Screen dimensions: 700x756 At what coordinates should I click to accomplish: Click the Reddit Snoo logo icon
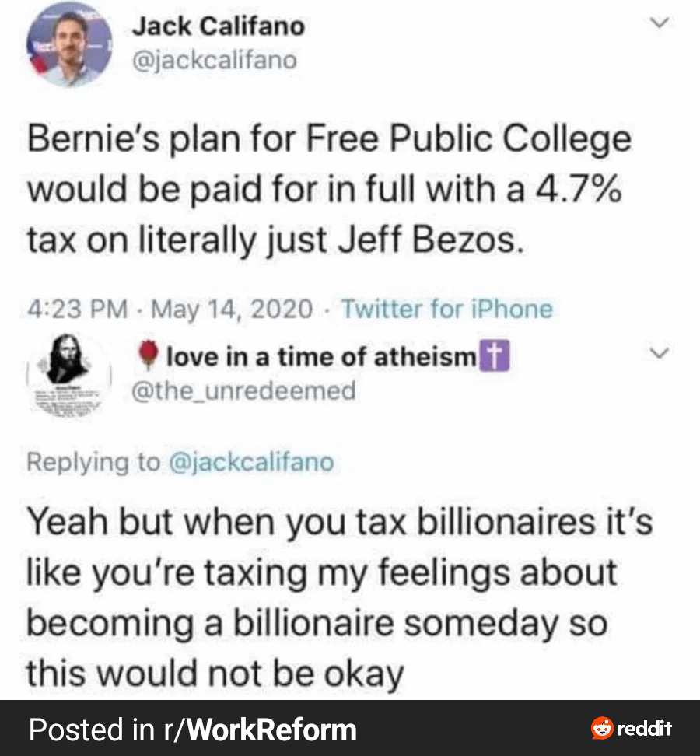coord(602,729)
